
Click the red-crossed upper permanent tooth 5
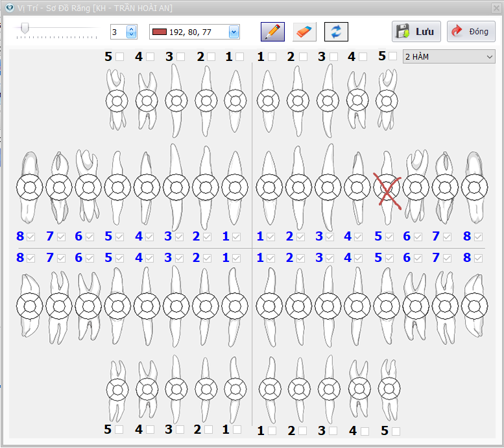[x=387, y=187]
